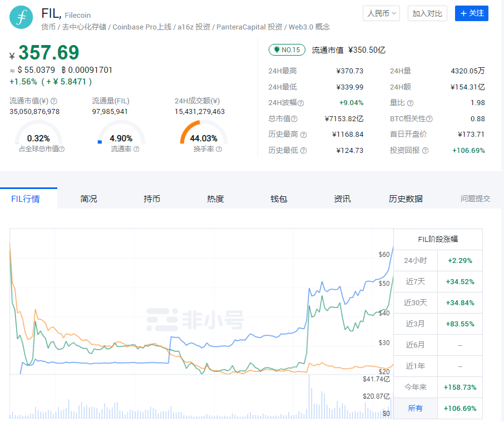Click the help icon beside 总市值
This screenshot has width=504, height=422.
[x=294, y=119]
